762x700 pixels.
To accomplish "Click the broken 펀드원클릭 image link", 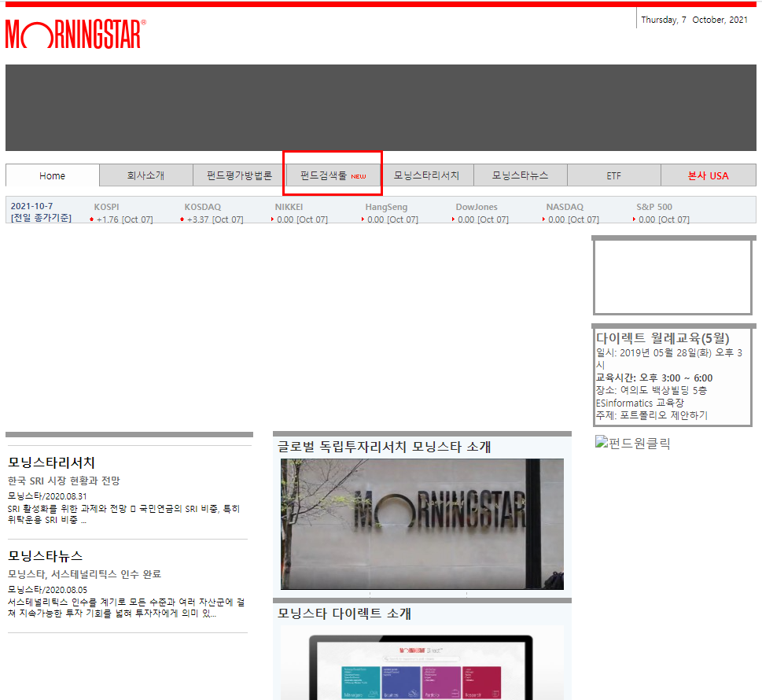I will [633, 443].
